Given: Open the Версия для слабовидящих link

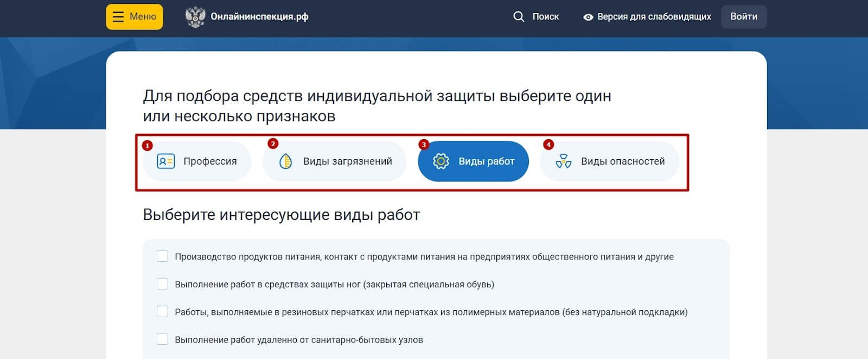Looking at the screenshot, I should (654, 17).
